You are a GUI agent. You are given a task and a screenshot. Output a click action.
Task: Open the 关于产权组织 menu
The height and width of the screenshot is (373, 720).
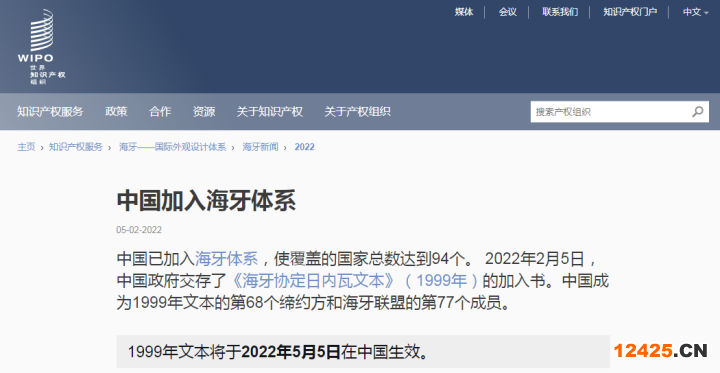tap(357, 112)
